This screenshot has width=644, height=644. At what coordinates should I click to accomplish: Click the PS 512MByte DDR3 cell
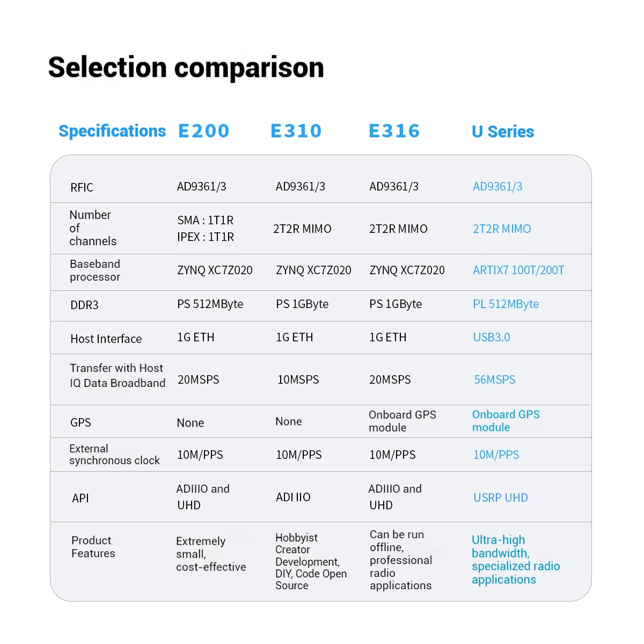[210, 304]
